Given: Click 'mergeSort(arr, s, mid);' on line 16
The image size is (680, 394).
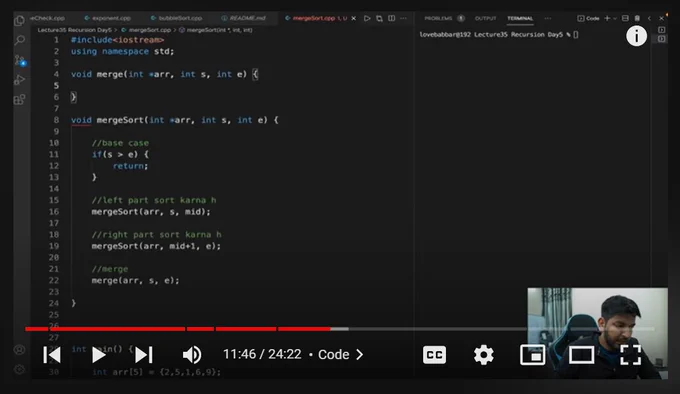Looking at the screenshot, I should (x=151, y=212).
